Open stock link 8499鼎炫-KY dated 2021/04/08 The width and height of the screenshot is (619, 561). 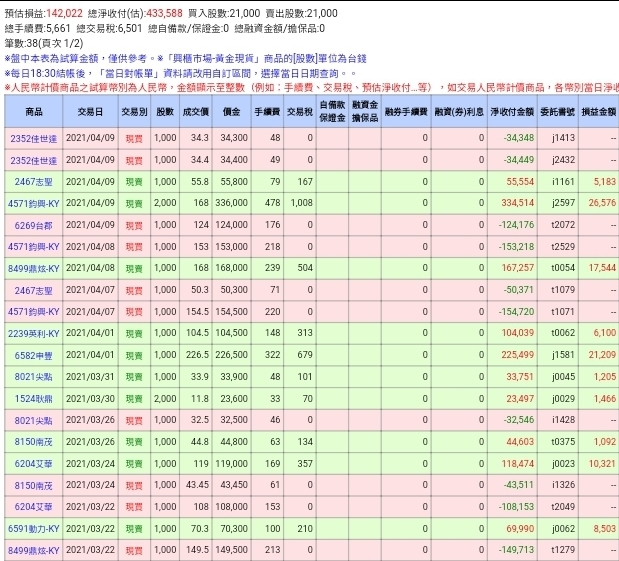[34, 268]
